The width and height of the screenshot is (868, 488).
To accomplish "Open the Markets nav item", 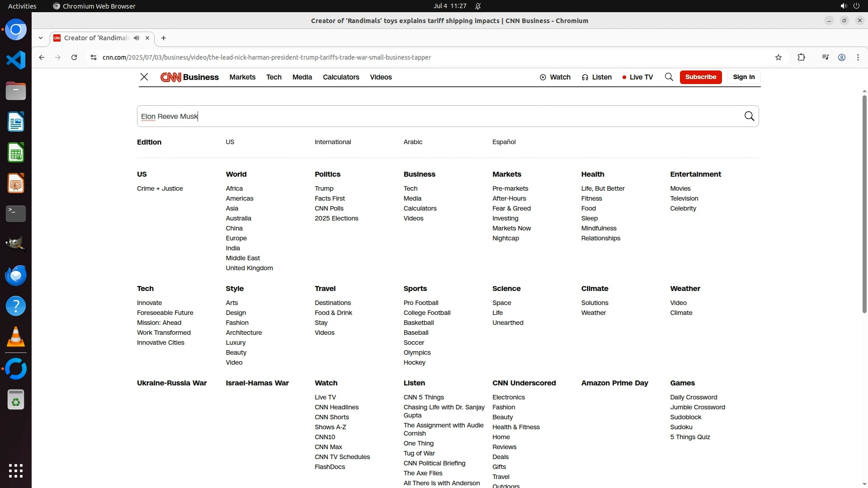I will [x=242, y=77].
